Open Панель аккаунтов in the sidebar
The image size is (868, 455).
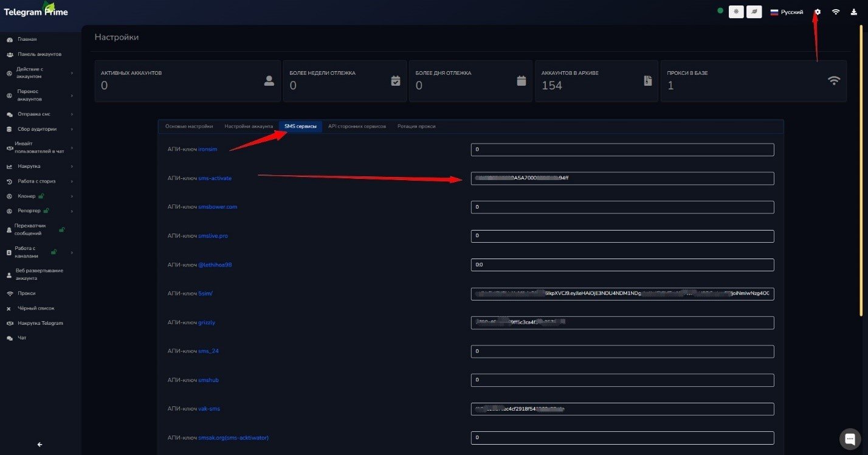point(39,54)
